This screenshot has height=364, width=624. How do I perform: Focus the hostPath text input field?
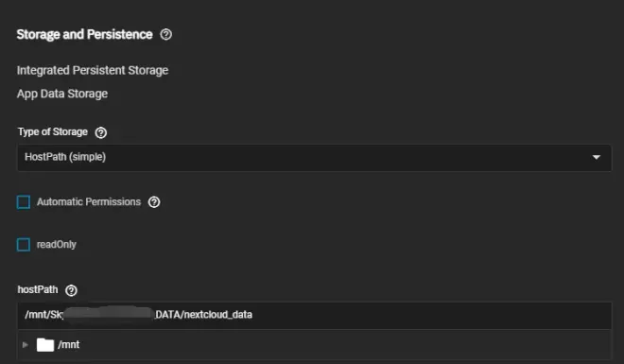(x=314, y=315)
